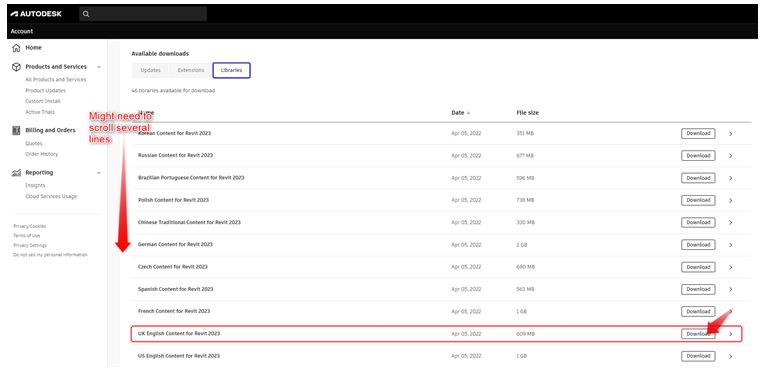Click the Autodesk logo
The width and height of the screenshot is (760, 377).
(x=36, y=14)
